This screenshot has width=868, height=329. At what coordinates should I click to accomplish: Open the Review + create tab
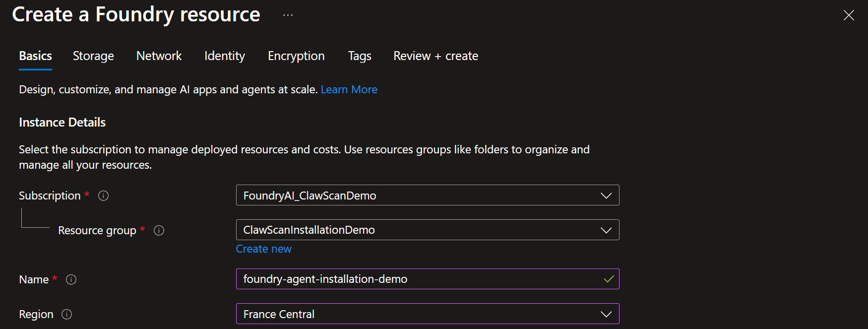(x=435, y=56)
